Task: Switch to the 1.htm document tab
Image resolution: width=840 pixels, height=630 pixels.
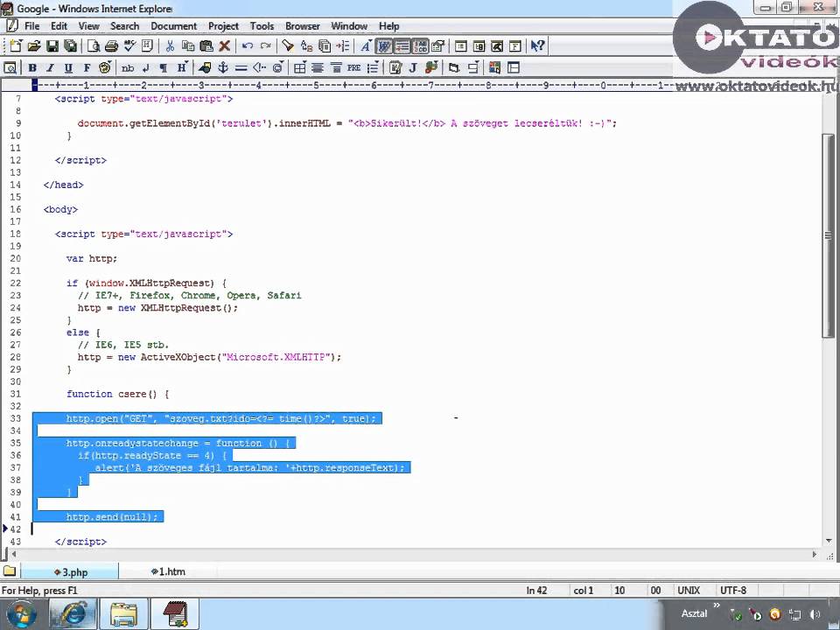Action: [x=168, y=571]
